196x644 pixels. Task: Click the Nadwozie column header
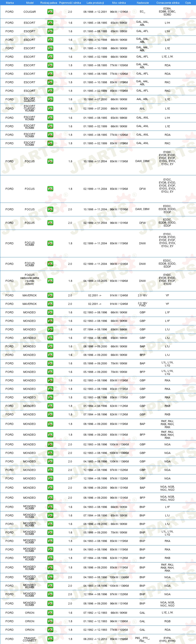coord(143,3)
